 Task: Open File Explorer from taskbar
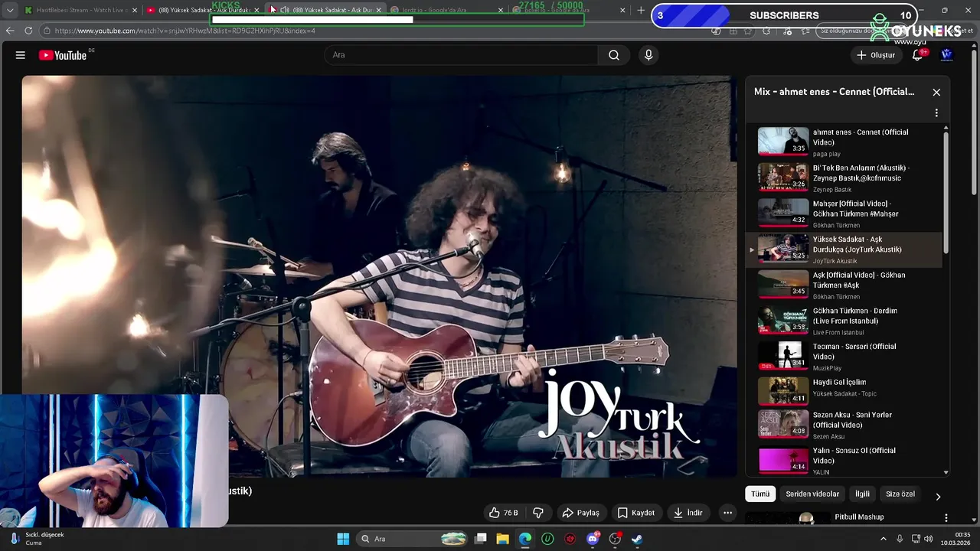tap(503, 539)
